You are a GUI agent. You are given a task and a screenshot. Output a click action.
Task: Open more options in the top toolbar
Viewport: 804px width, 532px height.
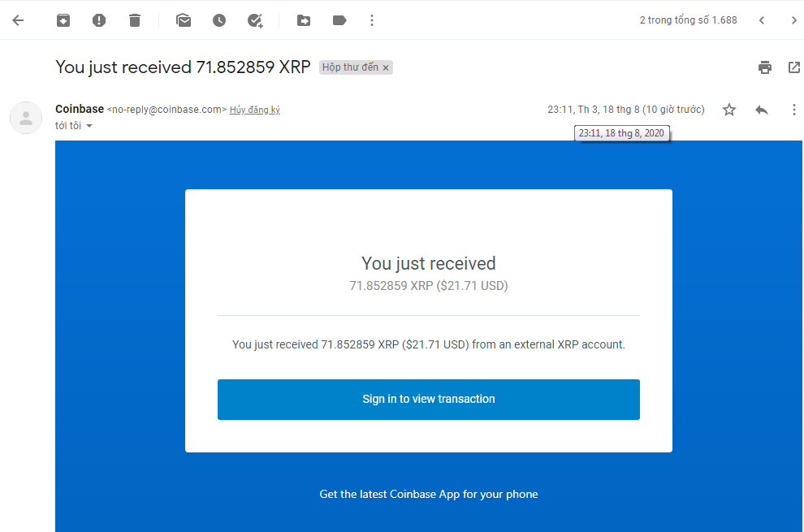(372, 20)
